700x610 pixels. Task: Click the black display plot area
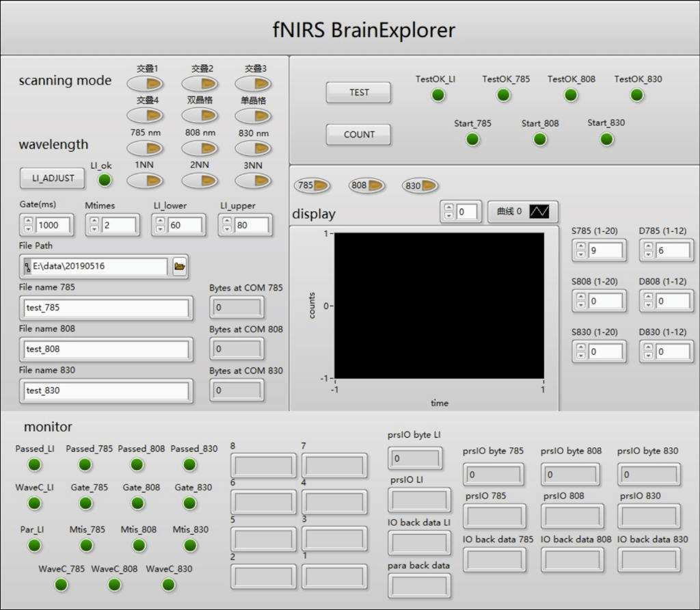pos(439,306)
